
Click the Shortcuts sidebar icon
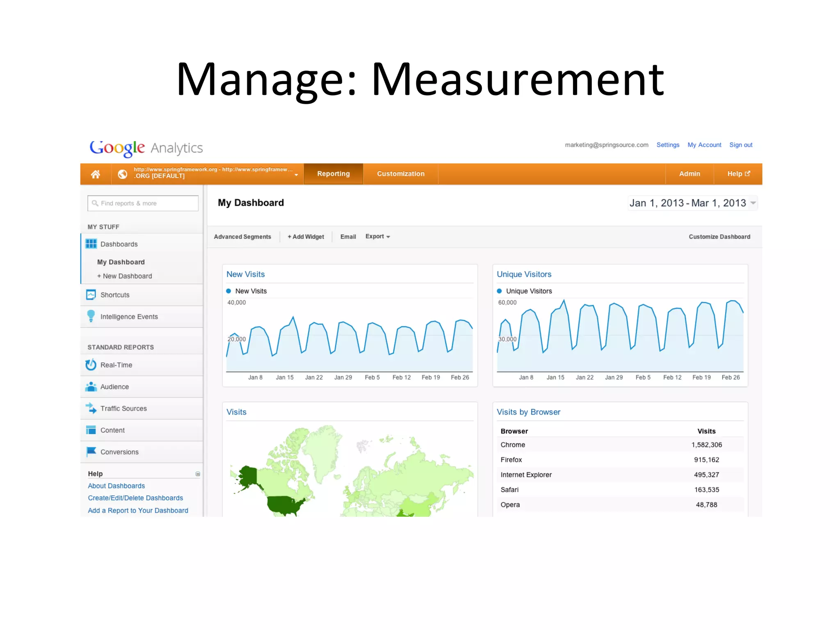coord(91,294)
